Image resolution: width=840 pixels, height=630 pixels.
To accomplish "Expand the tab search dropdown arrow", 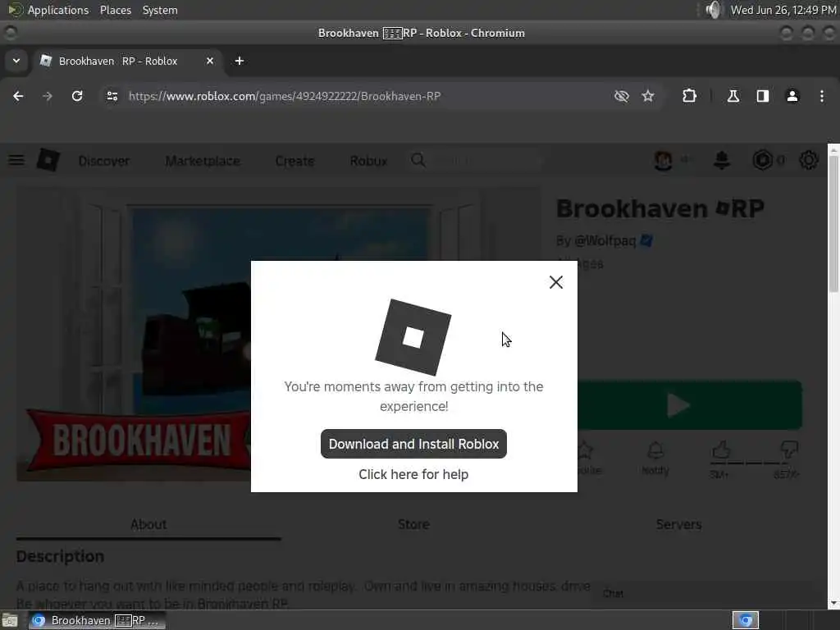I will tap(16, 61).
